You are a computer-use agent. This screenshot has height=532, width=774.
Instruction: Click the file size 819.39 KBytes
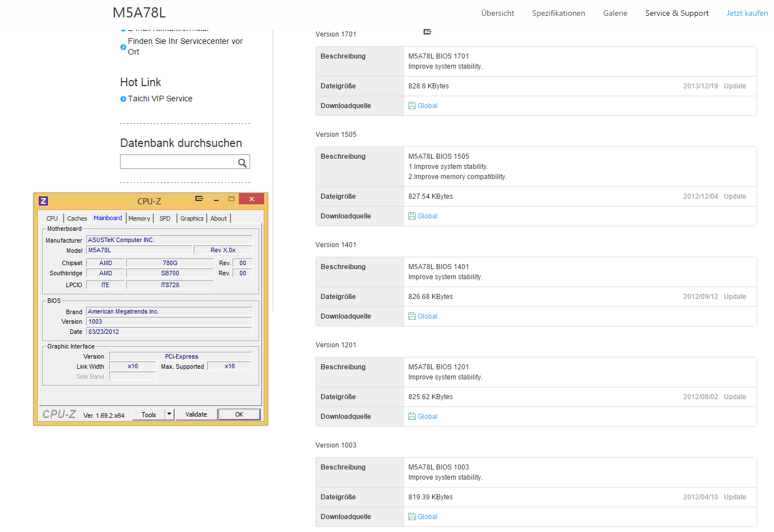tap(430, 497)
